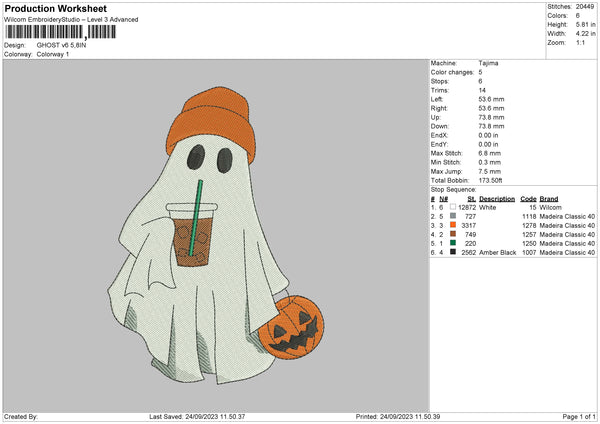Click the 'EndX:' value 0.00 in

click(488, 135)
